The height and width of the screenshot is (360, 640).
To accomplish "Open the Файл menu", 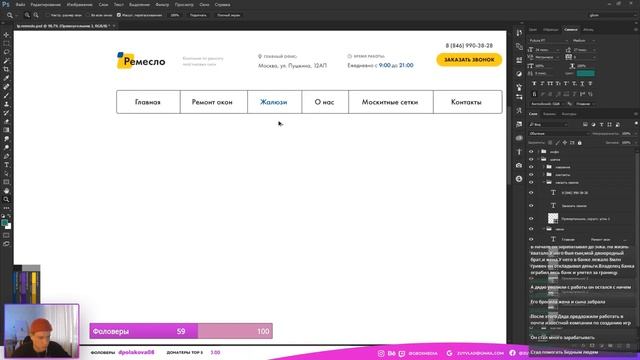I will pyautogui.click(x=20, y=4).
